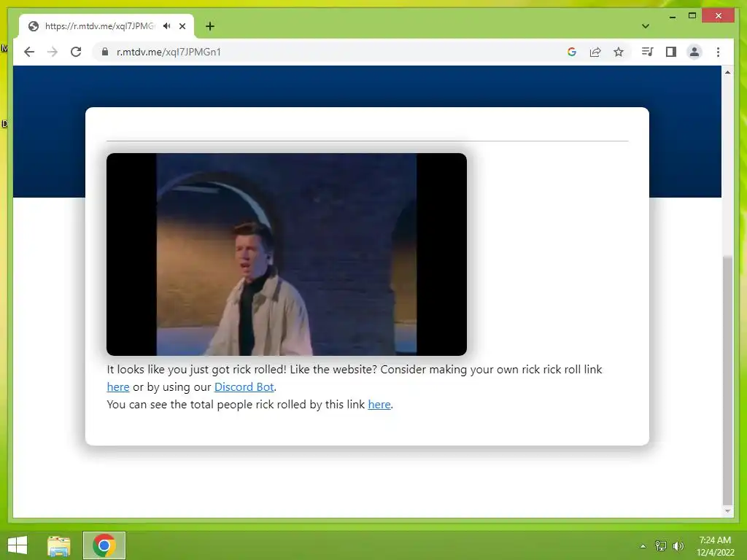Screen dimensions: 747x560
Task: Open 'here' link for total rick rolled
Action: point(379,405)
